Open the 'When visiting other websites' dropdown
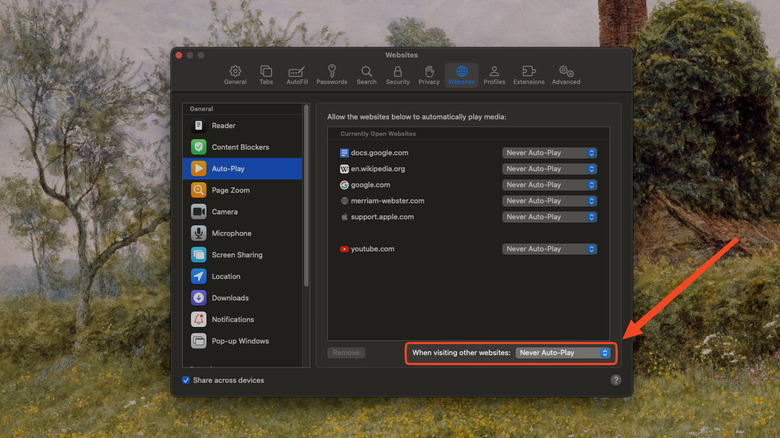Screen dimensions: 780x438 [563, 353]
